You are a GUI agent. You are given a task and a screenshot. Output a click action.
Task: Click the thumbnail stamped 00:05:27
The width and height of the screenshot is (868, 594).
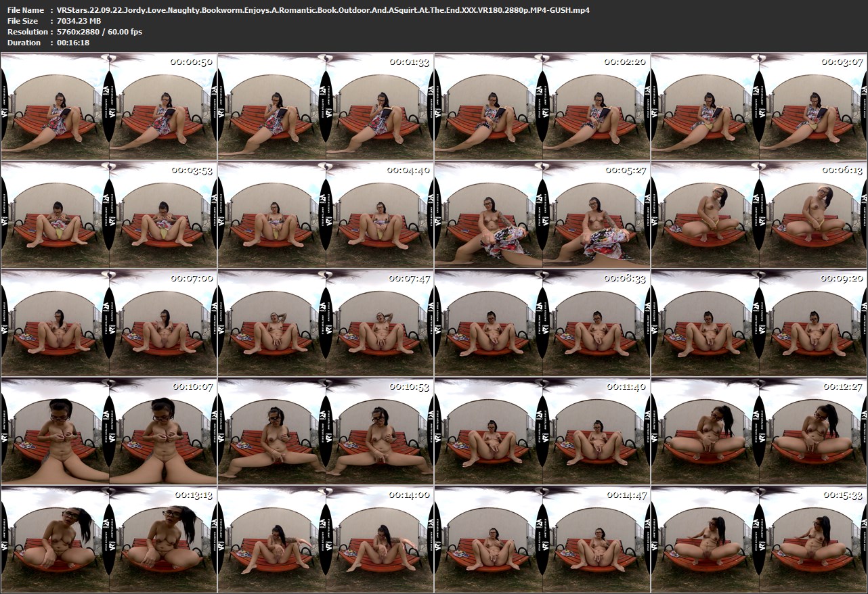(542, 214)
